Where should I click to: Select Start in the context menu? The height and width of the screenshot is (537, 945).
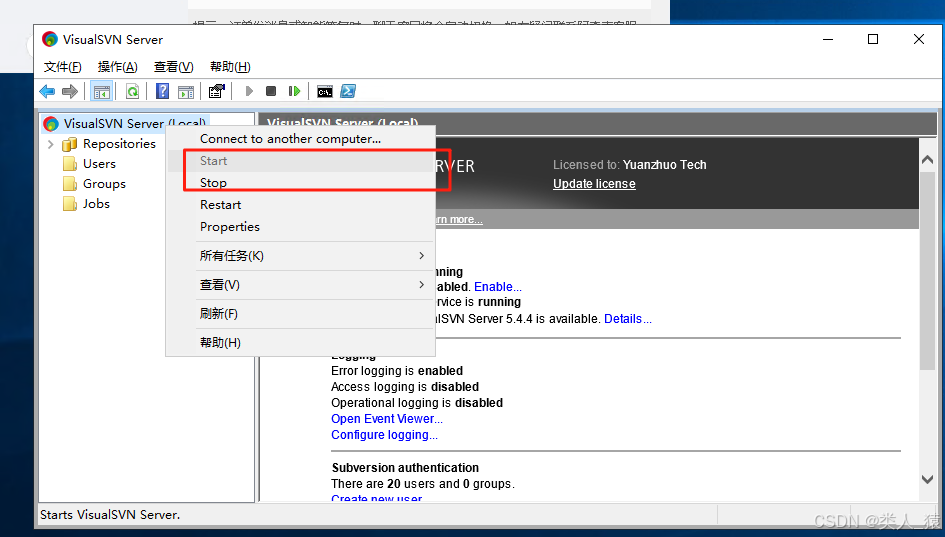(x=301, y=161)
